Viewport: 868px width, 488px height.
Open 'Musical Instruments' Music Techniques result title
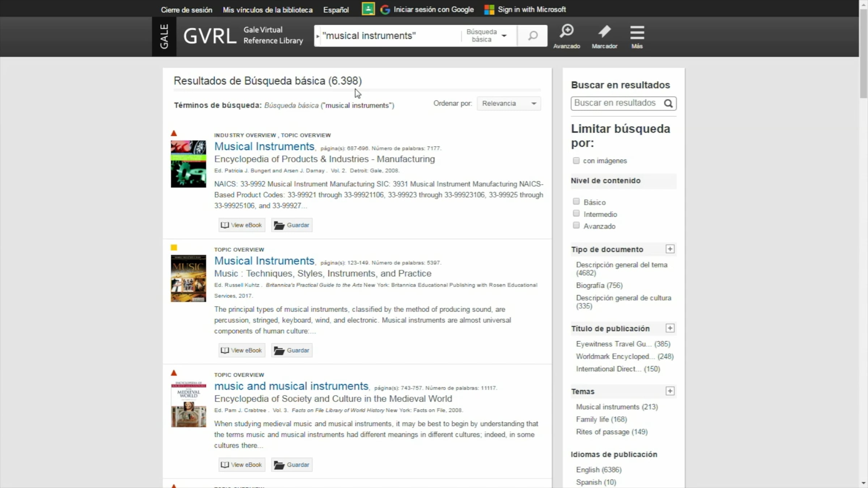[264, 261]
